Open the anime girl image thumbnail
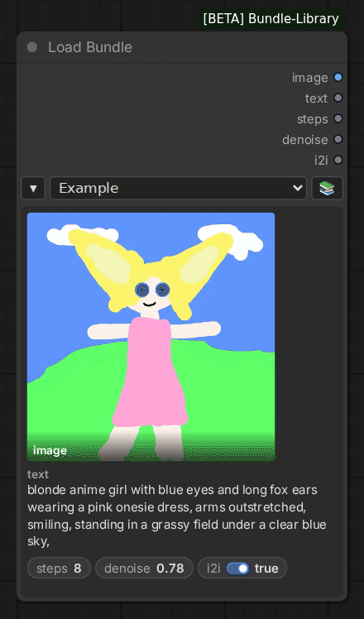The height and width of the screenshot is (619, 364). coord(151,337)
